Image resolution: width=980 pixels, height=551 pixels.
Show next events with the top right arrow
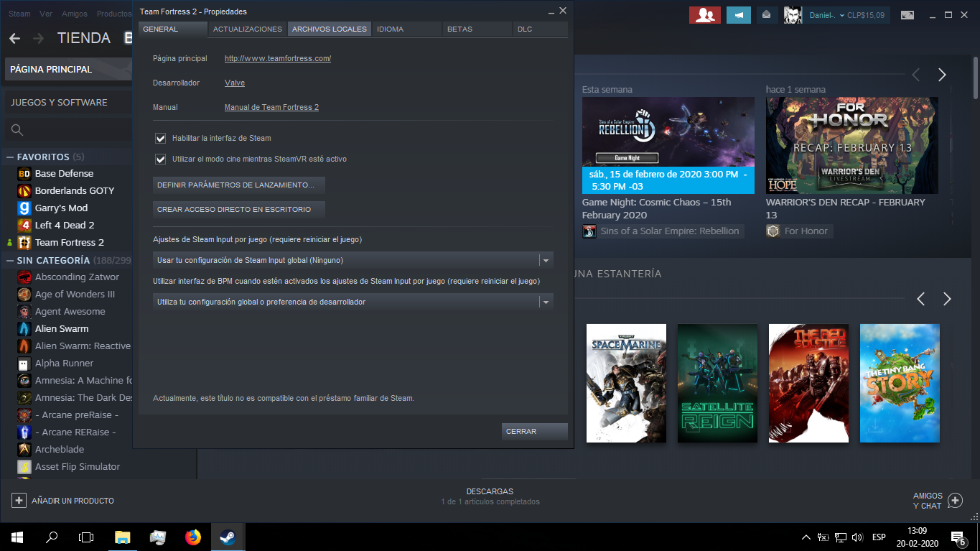coord(942,75)
